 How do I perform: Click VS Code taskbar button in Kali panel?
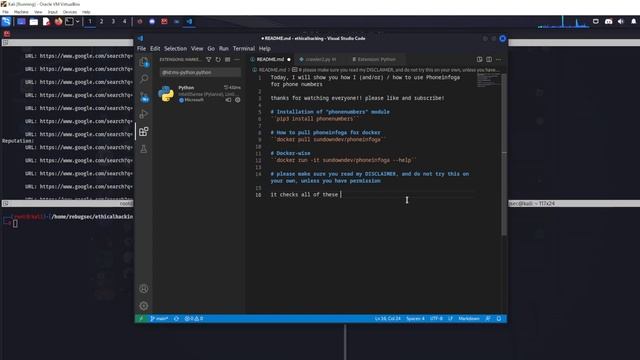[189, 21]
